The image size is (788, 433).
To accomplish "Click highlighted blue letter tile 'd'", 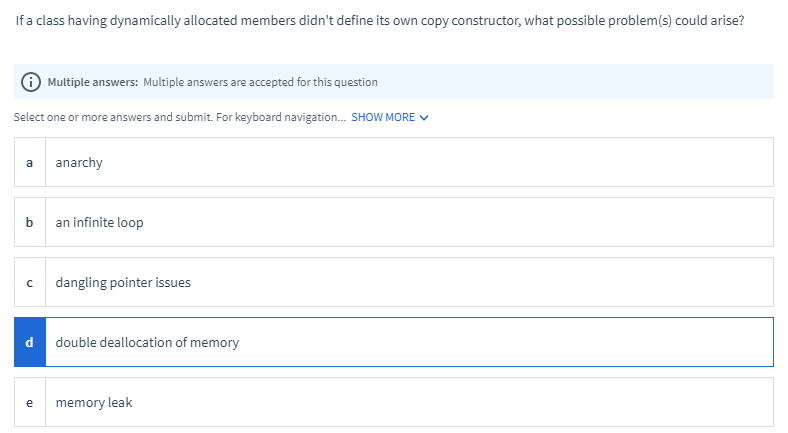I will pyautogui.click(x=30, y=342).
